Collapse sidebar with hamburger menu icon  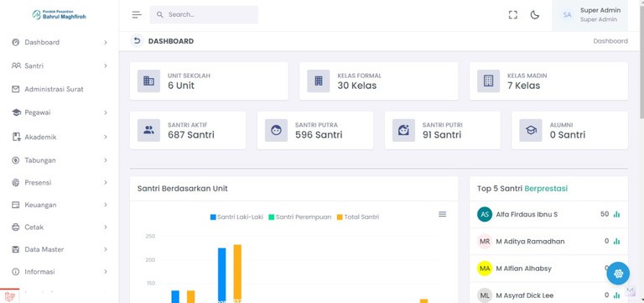click(137, 15)
